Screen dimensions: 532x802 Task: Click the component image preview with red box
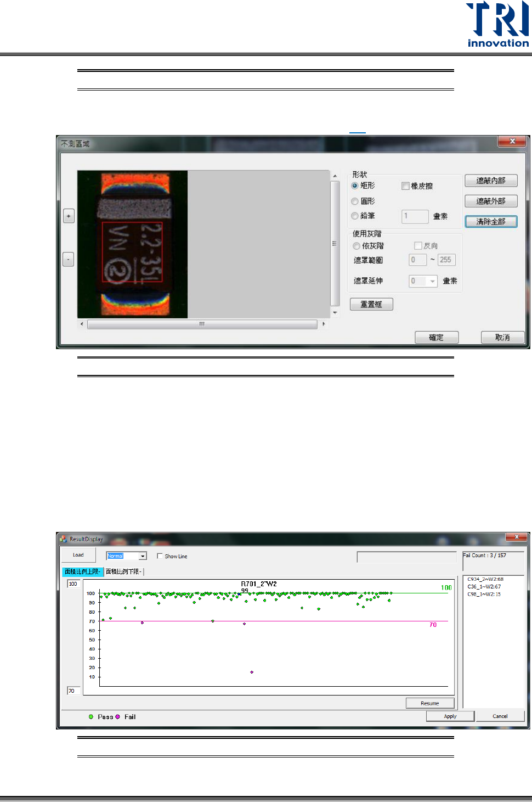pos(133,244)
